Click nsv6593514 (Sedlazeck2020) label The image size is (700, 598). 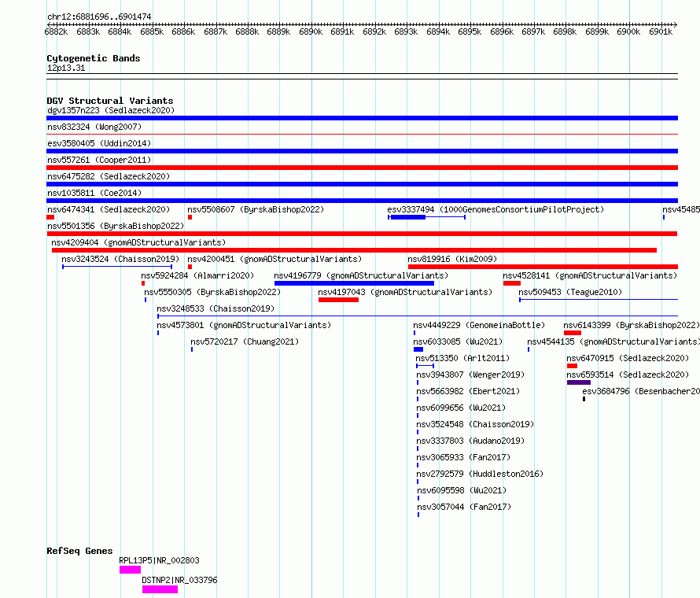click(x=628, y=375)
